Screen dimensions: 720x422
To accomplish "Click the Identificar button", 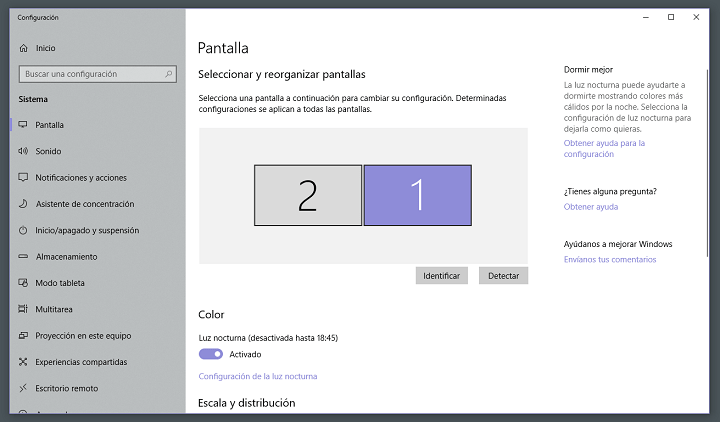I will (442, 276).
